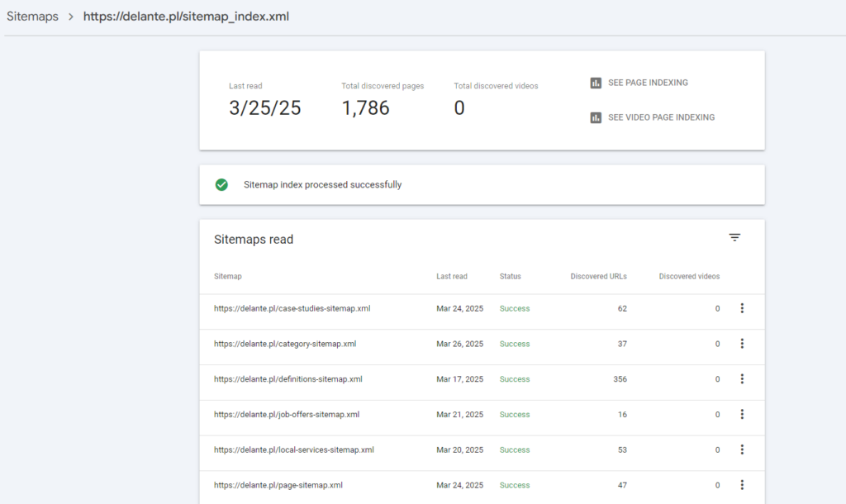
Task: Open the definitions-sitemap.xml row
Action: [x=288, y=379]
